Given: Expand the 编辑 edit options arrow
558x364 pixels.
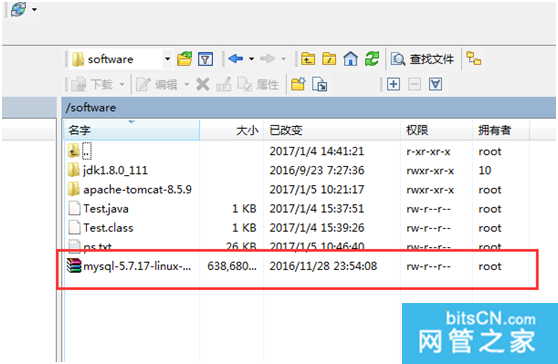Looking at the screenshot, I should point(186,85).
